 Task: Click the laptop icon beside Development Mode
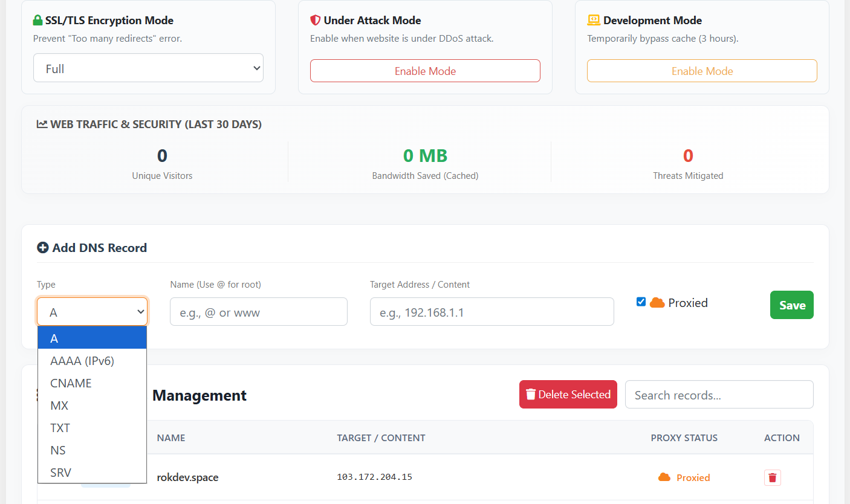click(x=593, y=20)
